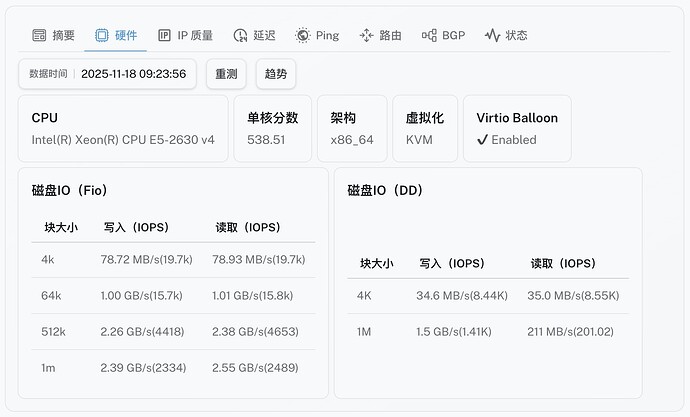Click the Virtio Balloon Enabled checkmark
This screenshot has width=690, height=417.
[x=482, y=140]
